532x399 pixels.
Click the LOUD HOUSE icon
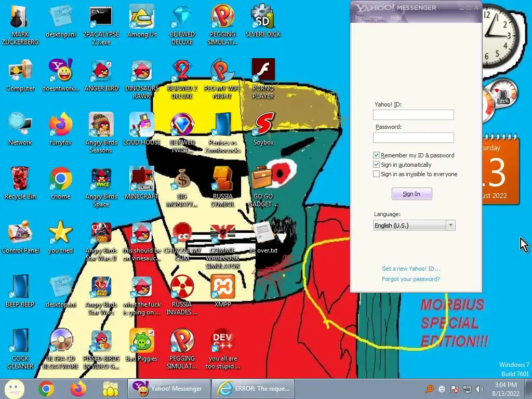pos(141,129)
